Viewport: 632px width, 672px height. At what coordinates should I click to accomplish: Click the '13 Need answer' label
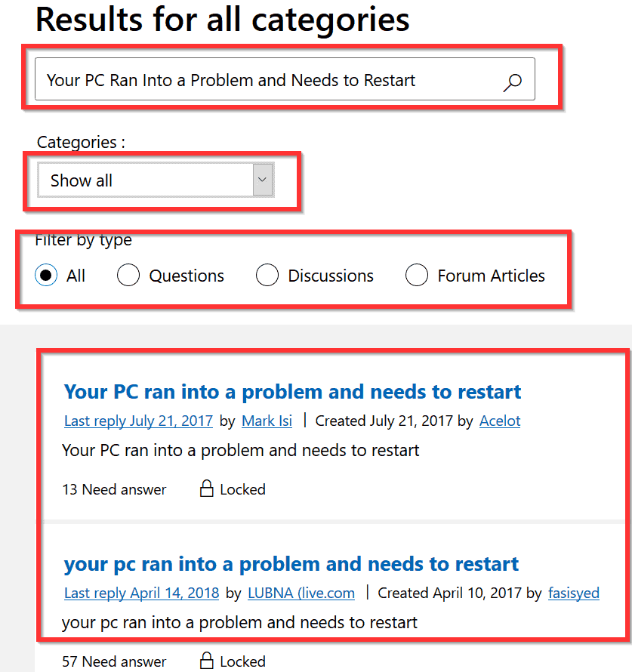[114, 489]
